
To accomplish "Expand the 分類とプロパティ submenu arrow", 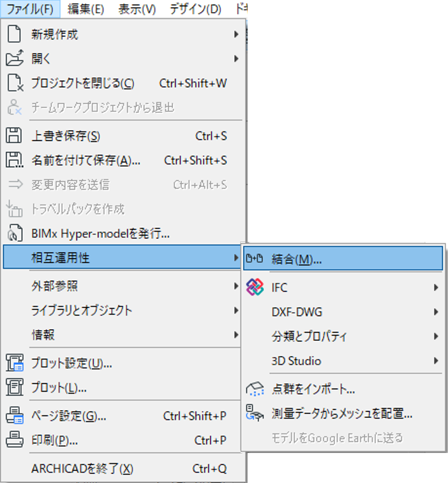I will (x=436, y=336).
